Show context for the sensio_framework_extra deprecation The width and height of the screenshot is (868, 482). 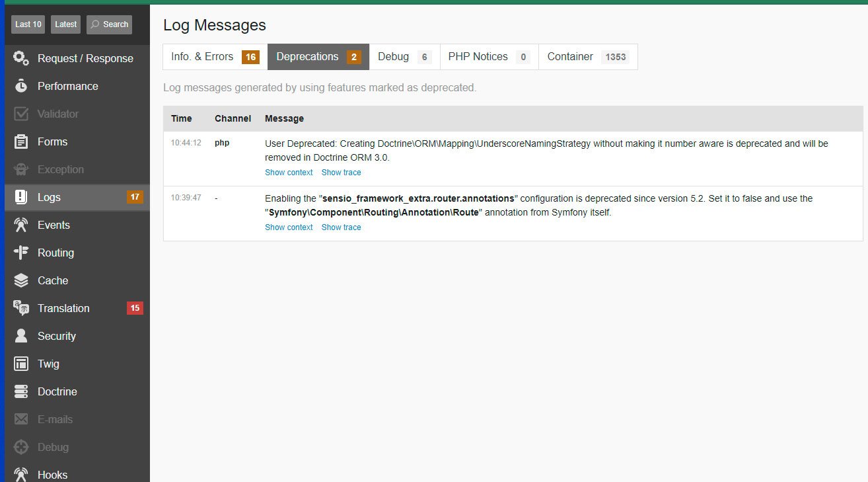coord(289,227)
